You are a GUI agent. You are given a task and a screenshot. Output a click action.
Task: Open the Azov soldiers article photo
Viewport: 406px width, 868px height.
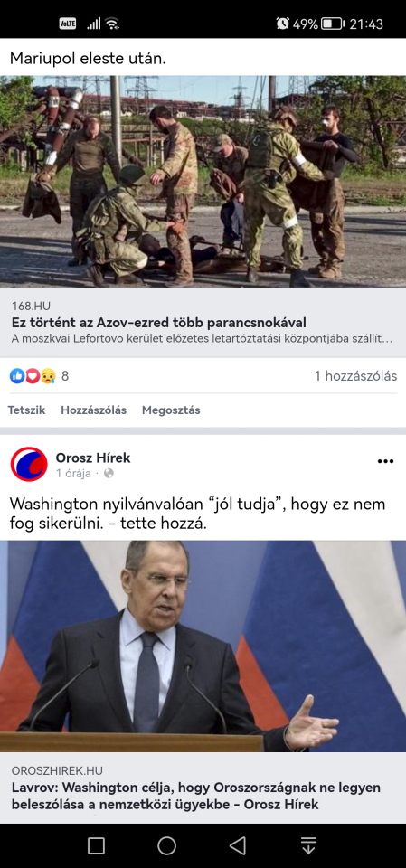pyautogui.click(x=203, y=182)
